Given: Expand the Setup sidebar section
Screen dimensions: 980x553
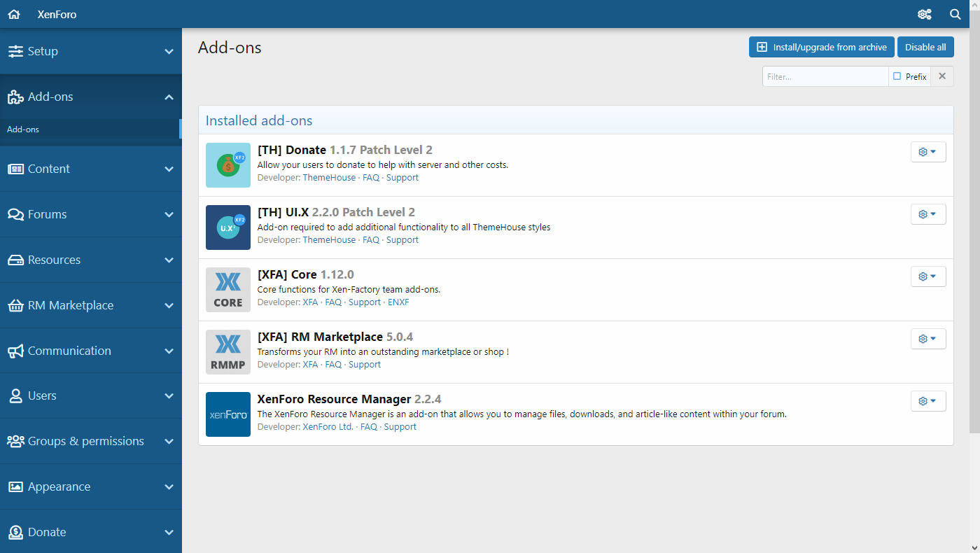Looking at the screenshot, I should (x=91, y=51).
